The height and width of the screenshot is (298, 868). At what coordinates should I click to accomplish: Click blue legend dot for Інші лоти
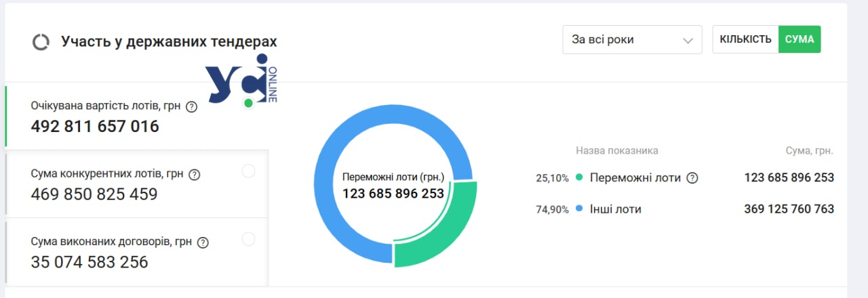point(579,209)
